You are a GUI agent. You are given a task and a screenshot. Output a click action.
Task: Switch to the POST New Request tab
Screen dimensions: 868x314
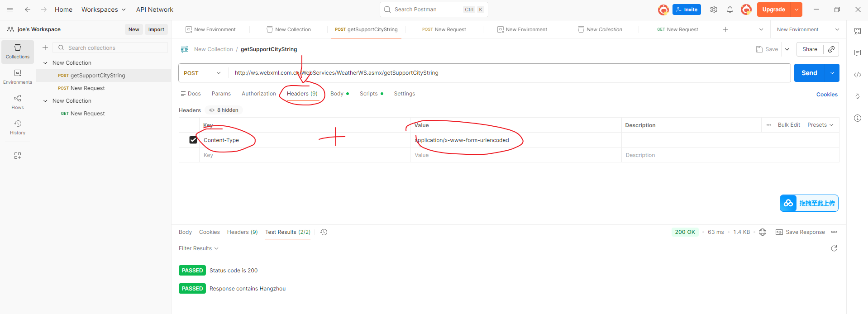coord(444,29)
